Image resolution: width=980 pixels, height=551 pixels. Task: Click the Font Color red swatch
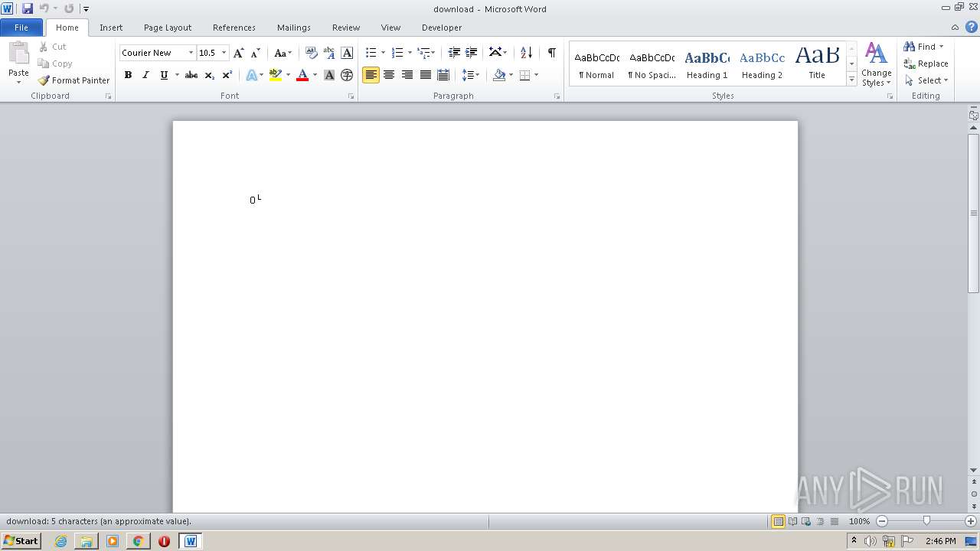point(302,75)
